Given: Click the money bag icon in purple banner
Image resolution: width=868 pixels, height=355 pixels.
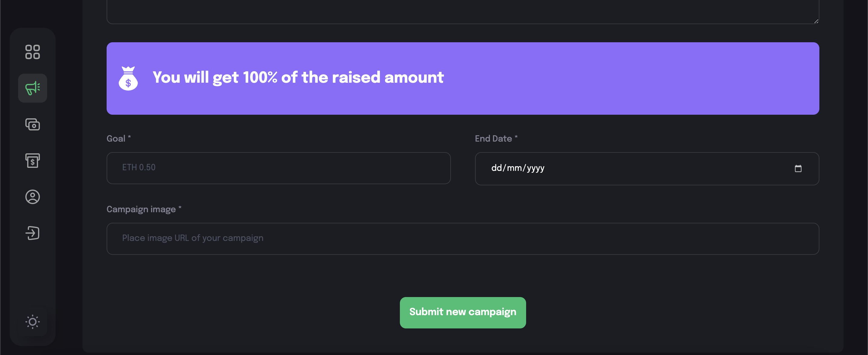Looking at the screenshot, I should (x=129, y=78).
